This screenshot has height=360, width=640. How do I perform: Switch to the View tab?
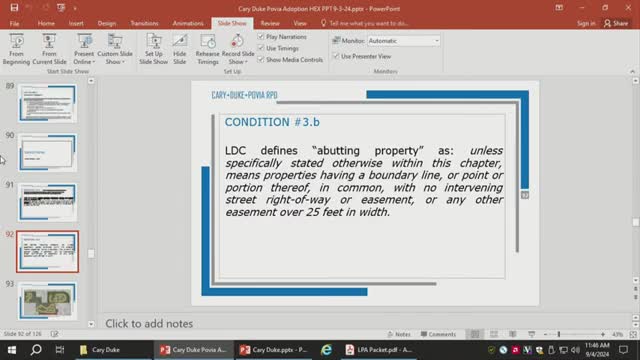(x=300, y=23)
